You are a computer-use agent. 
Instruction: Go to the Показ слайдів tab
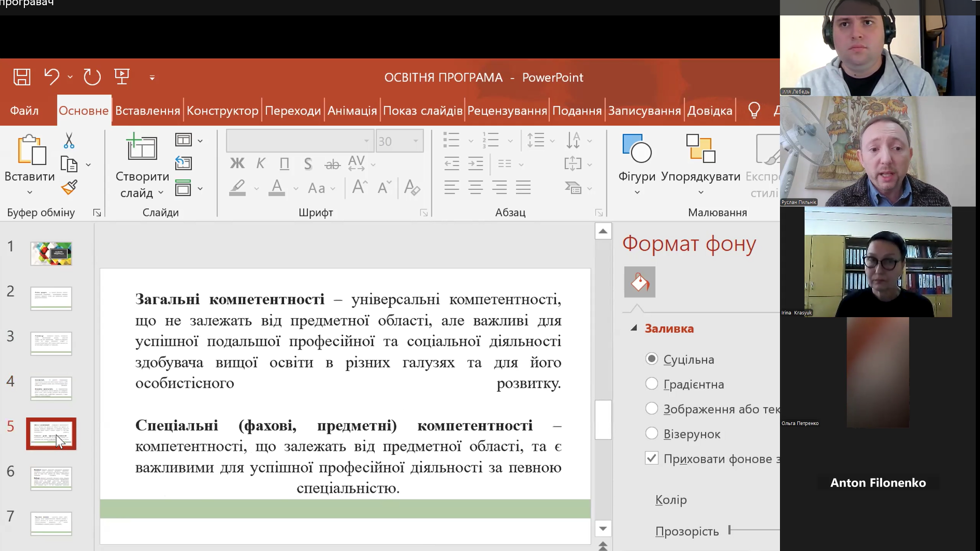423,111
